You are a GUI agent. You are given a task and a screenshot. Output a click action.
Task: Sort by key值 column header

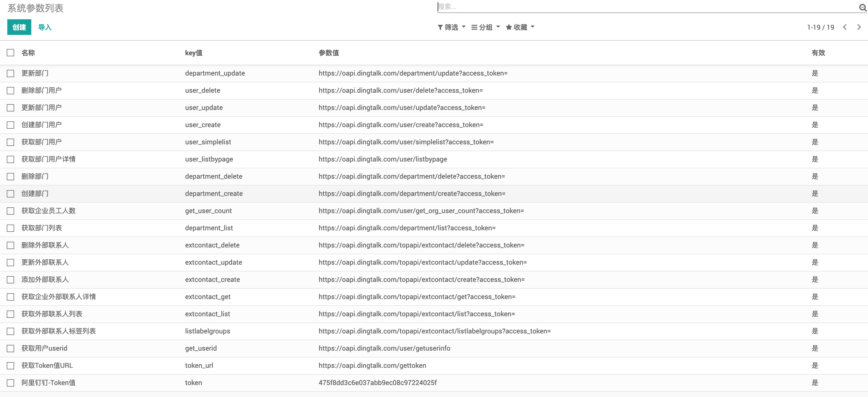tap(194, 53)
